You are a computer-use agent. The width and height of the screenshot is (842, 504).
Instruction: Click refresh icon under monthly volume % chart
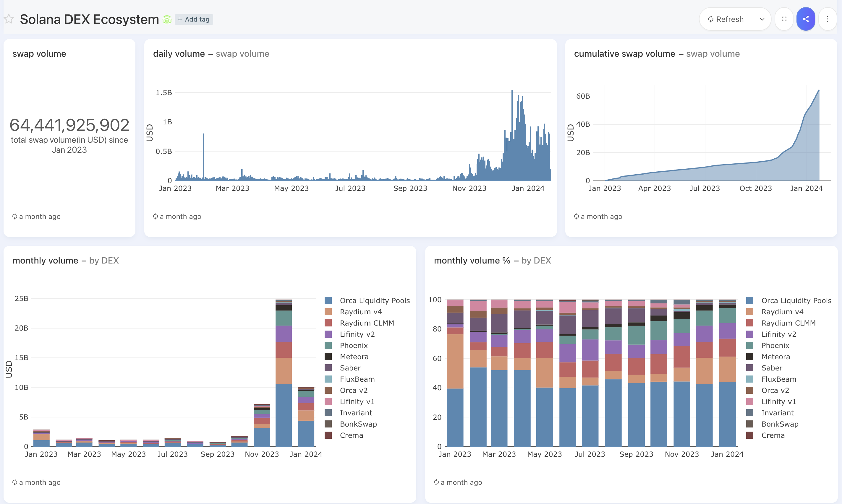(436, 482)
